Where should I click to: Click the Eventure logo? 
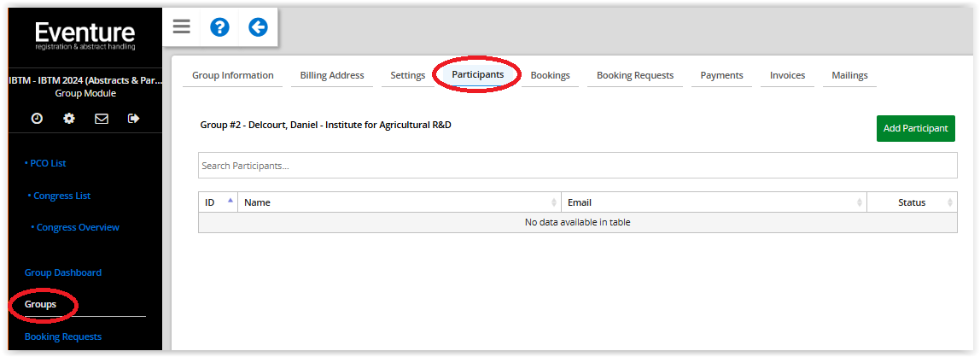point(85,36)
